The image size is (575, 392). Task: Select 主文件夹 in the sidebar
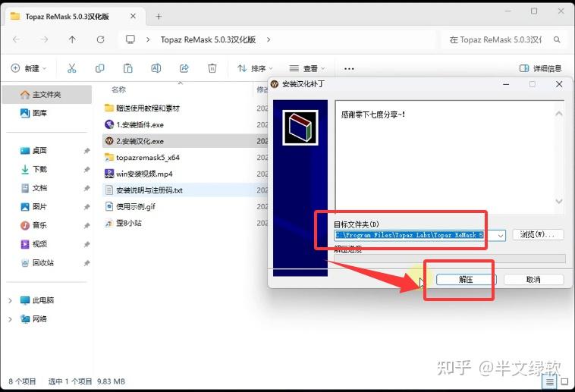click(x=46, y=95)
